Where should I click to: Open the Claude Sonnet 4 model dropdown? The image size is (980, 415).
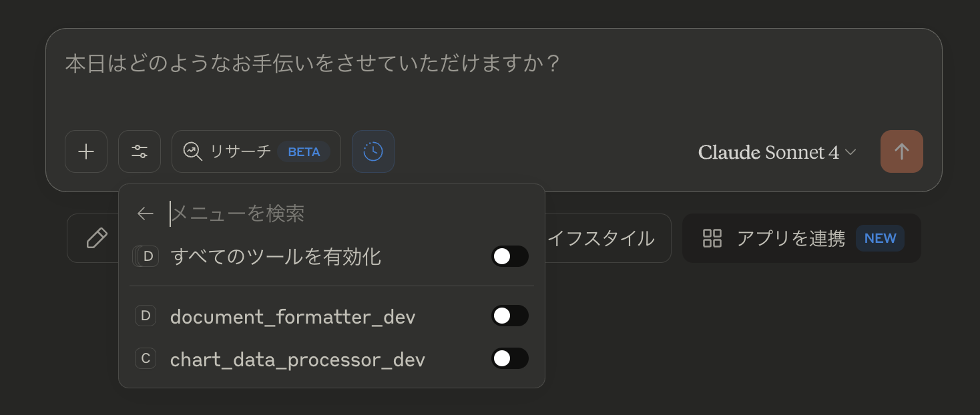point(777,151)
